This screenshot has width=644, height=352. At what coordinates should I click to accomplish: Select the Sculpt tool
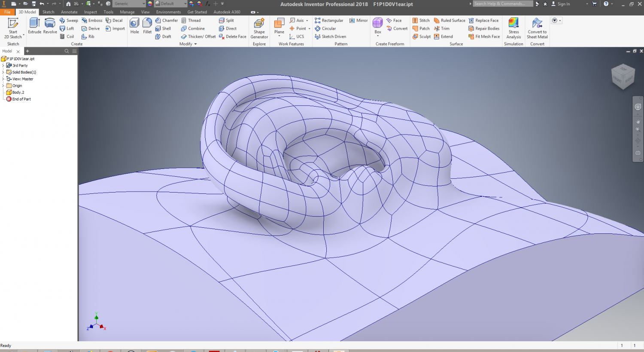pos(422,37)
